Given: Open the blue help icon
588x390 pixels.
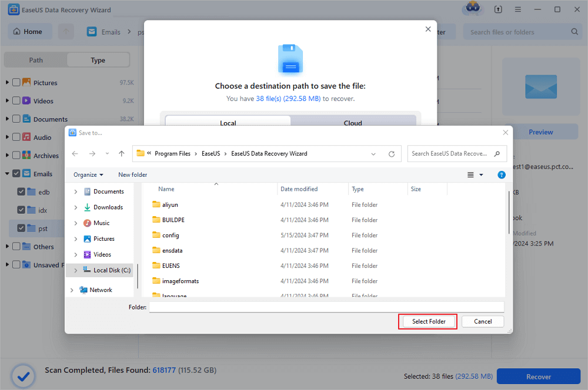Looking at the screenshot, I should [x=502, y=175].
